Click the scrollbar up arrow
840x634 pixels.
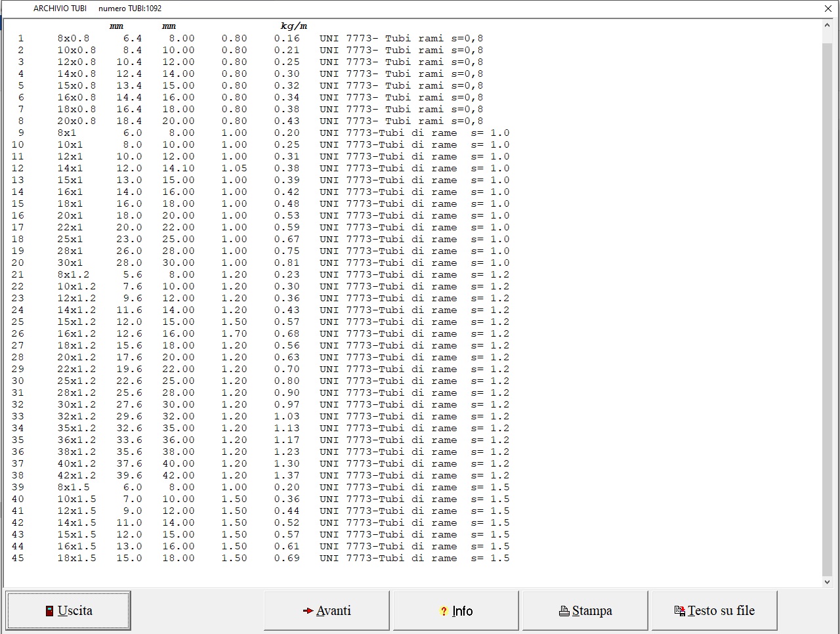[827, 25]
